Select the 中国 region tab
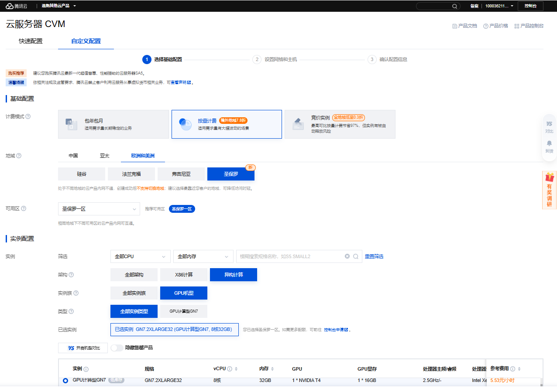 coord(73,156)
